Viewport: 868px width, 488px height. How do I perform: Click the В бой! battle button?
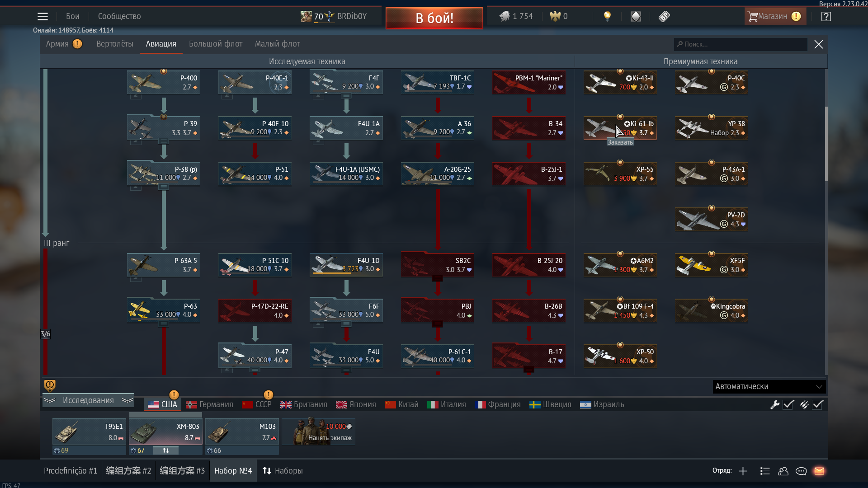(434, 18)
